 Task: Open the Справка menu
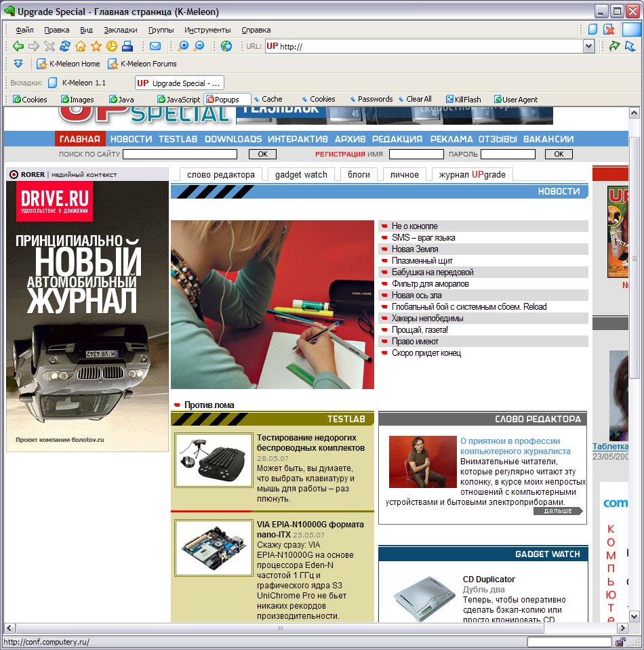pyautogui.click(x=256, y=30)
